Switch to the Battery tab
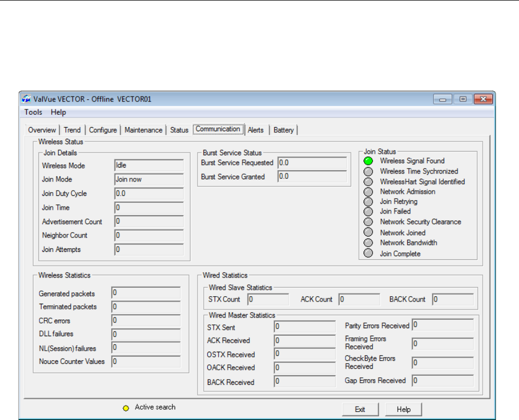The image size is (519, 420). pyautogui.click(x=284, y=130)
